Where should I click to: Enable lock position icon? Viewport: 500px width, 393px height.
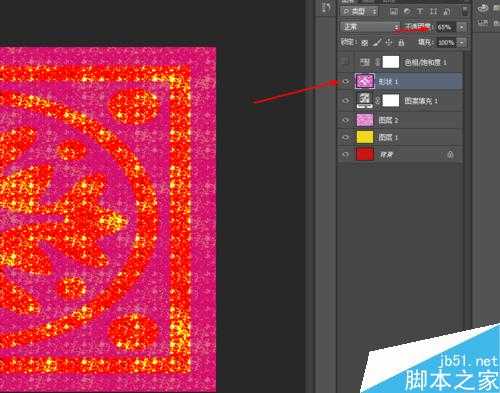click(x=389, y=43)
